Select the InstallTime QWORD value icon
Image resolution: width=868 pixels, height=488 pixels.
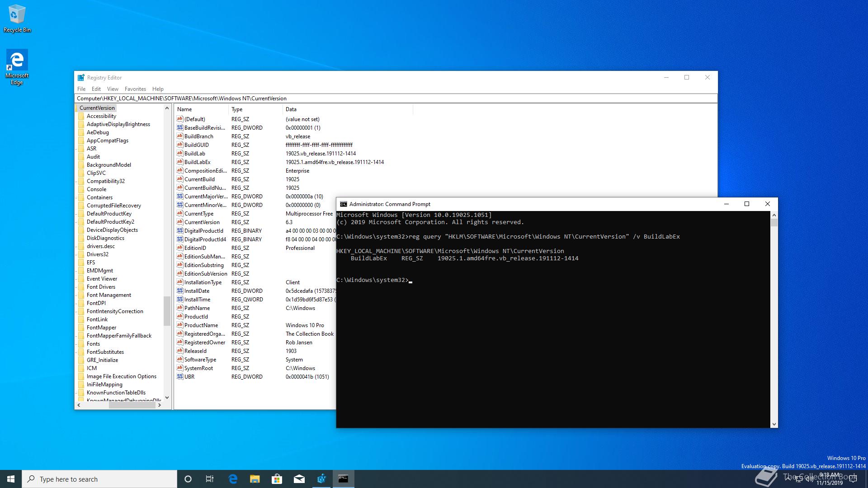[x=180, y=299]
